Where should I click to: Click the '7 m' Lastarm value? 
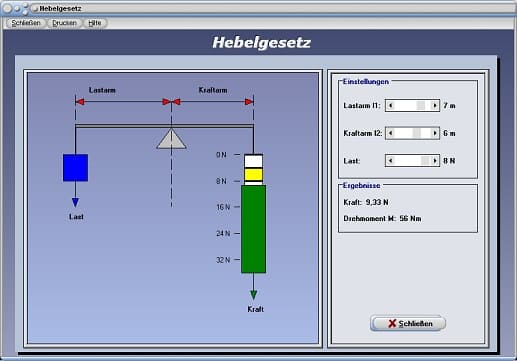coord(449,106)
